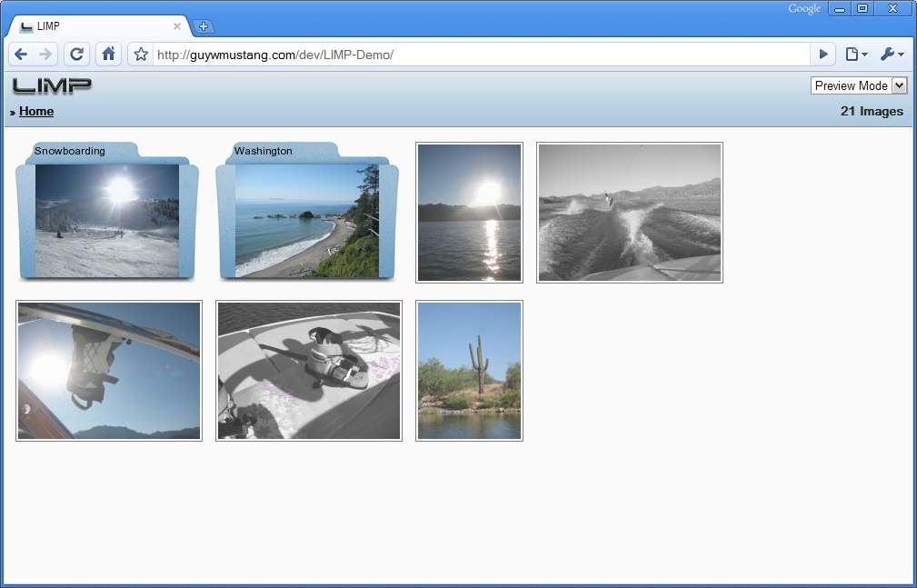Bookmark this page with the star icon

click(x=141, y=55)
